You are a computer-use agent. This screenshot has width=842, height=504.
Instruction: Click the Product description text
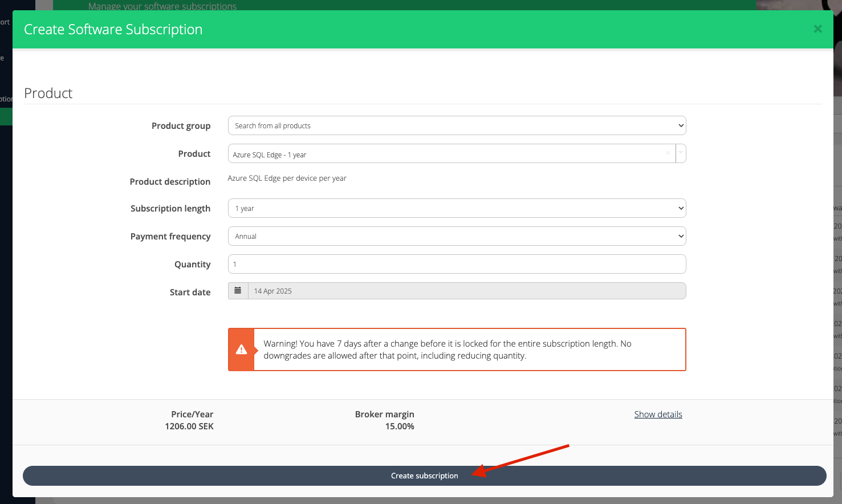(x=287, y=178)
